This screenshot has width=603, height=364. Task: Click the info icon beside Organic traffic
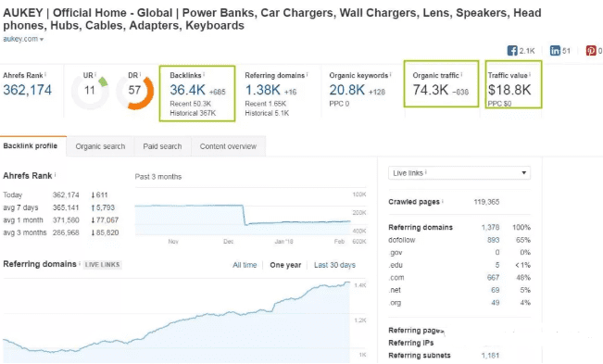(461, 75)
